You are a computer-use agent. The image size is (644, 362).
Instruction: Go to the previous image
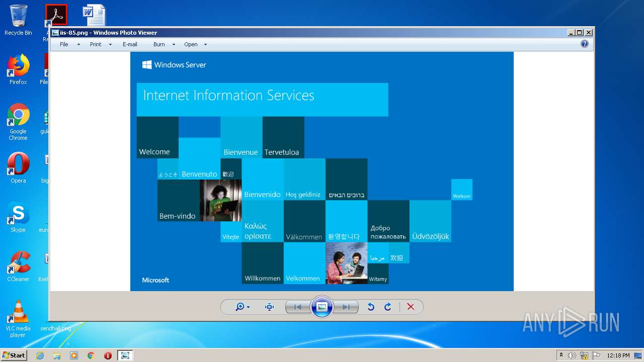(298, 307)
